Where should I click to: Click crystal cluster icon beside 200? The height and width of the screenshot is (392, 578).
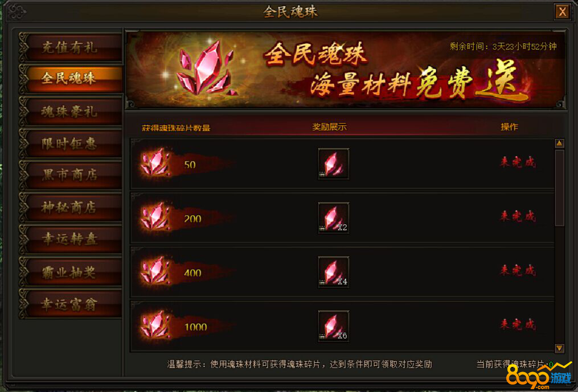click(x=155, y=216)
